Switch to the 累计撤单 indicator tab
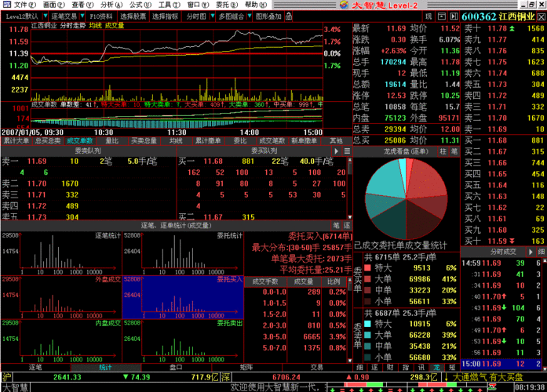This screenshot has height=392, width=547. click(x=208, y=141)
